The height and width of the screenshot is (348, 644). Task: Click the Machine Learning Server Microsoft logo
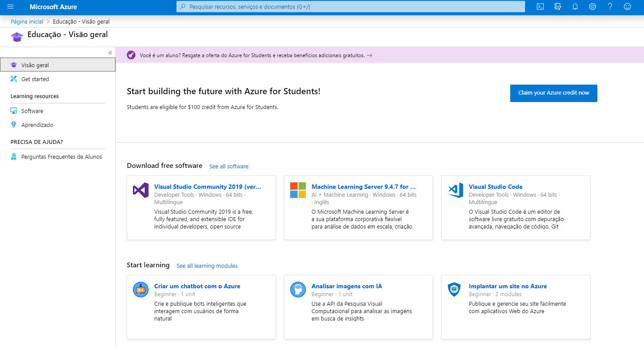[x=298, y=191]
